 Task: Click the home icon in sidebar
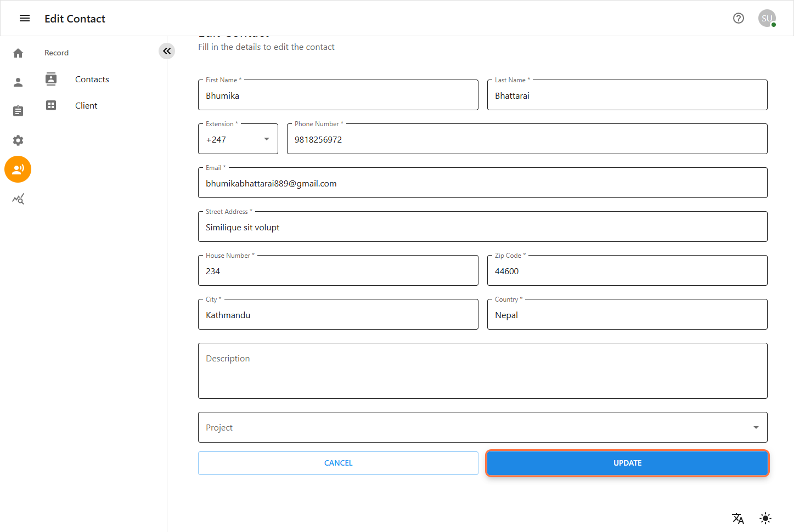point(18,53)
